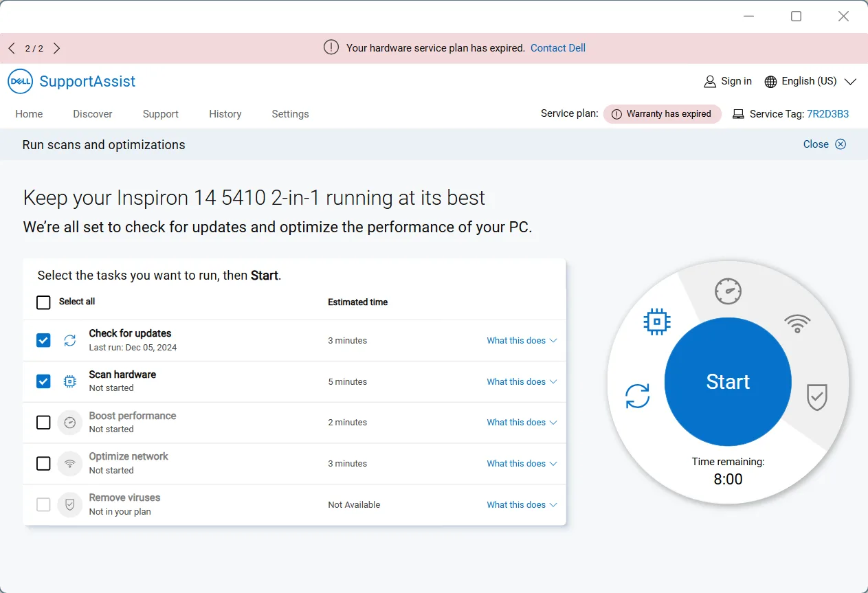Click the Not Available estimate text
The image size is (868, 593).
(354, 504)
